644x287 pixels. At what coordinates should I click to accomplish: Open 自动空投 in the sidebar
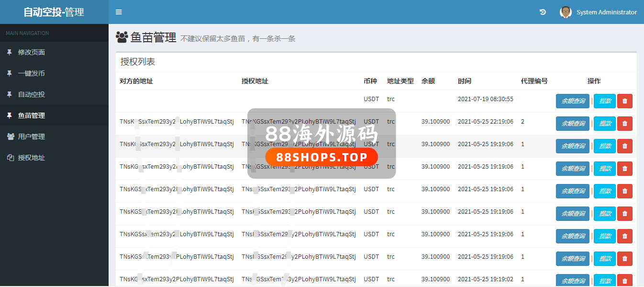[x=32, y=94]
